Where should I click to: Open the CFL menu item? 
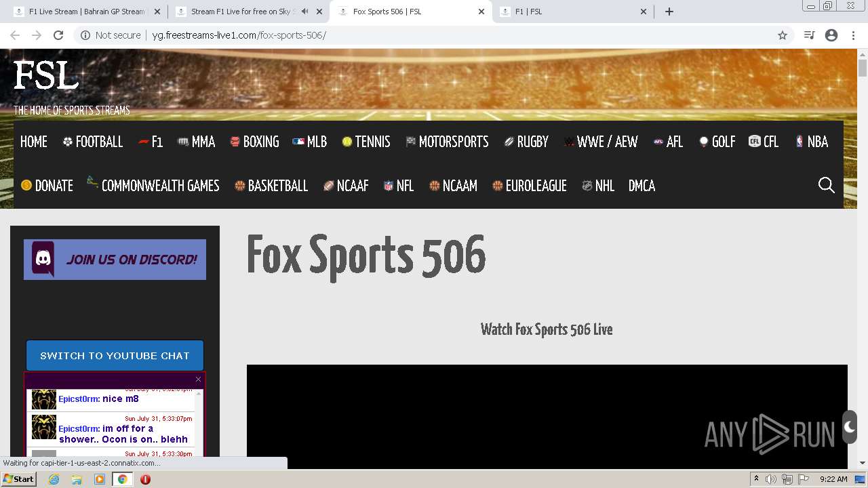[764, 142]
